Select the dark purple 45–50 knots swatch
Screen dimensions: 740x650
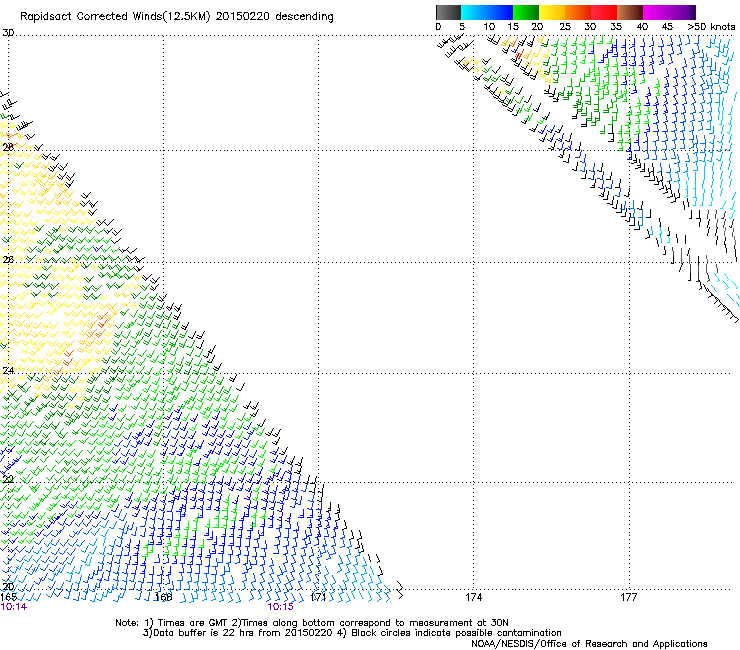(682, 12)
